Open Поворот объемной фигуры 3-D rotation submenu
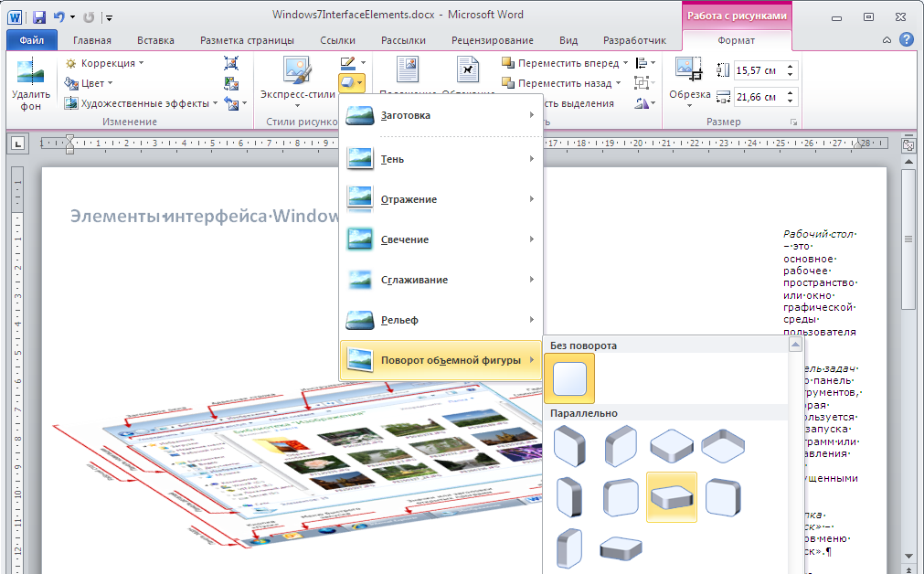Viewport: 924px width, 574px height. pos(441,360)
